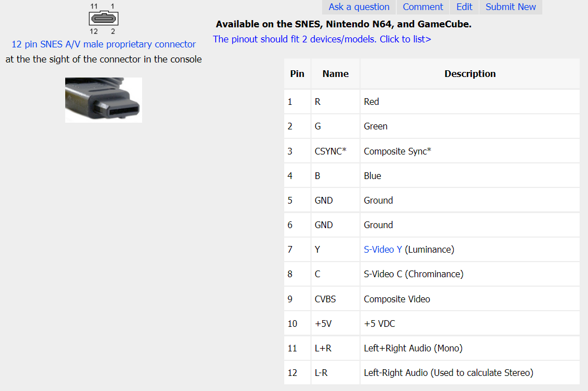Click the SNES A/V connector photo
Viewport: 588px width, 391px height.
[x=104, y=100]
